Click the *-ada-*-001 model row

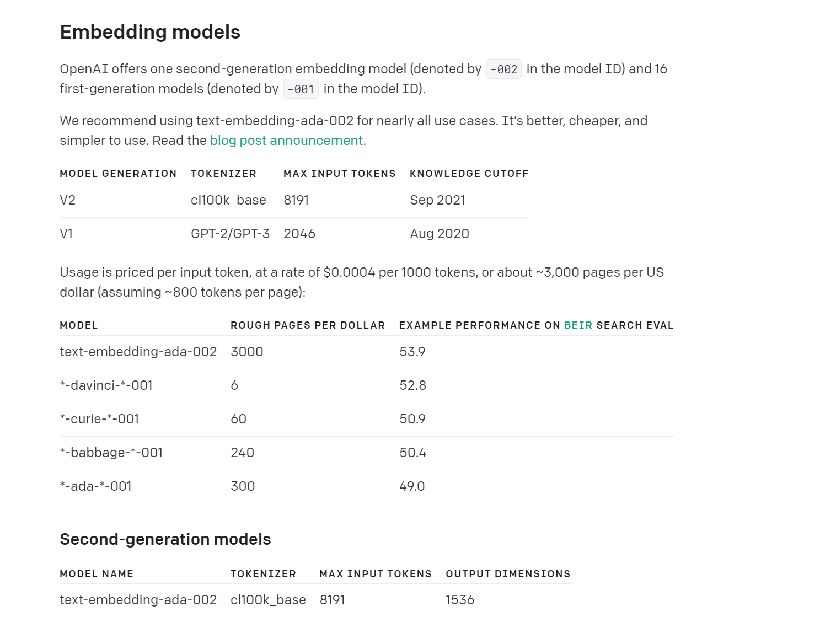(x=367, y=487)
